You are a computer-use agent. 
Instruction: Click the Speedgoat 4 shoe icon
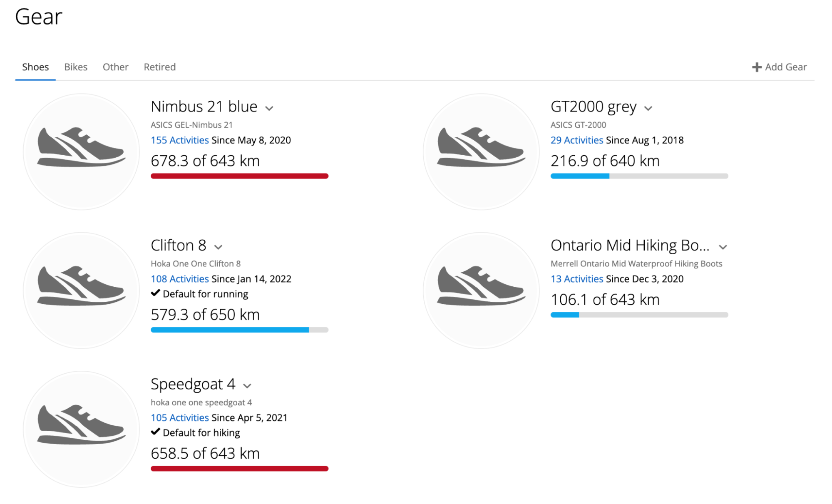coord(81,429)
